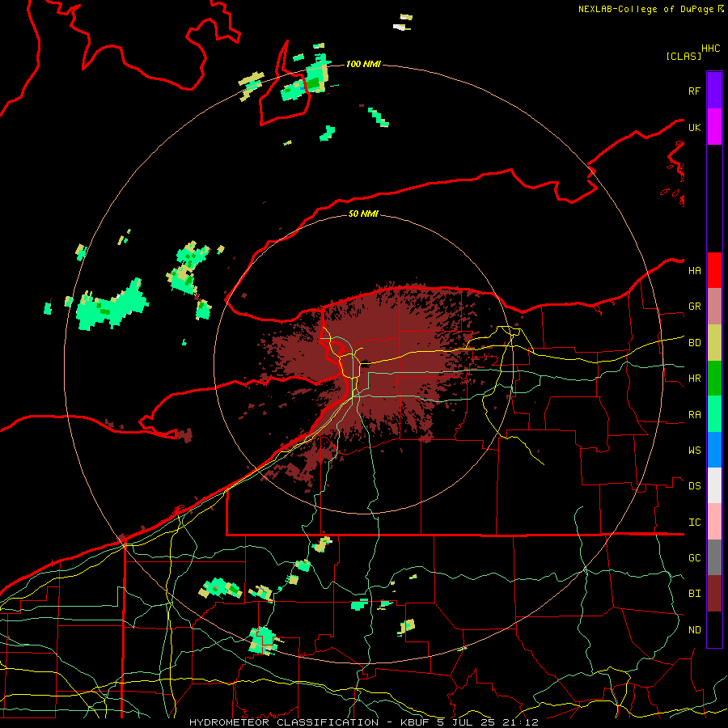
Task: Click the "BD" legend label
Action: pos(695,343)
